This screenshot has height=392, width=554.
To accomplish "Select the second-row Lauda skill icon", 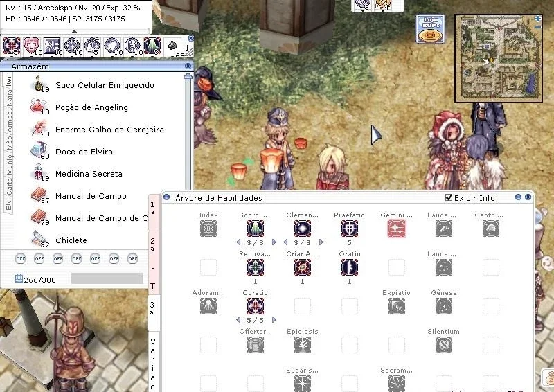I will tap(444, 267).
